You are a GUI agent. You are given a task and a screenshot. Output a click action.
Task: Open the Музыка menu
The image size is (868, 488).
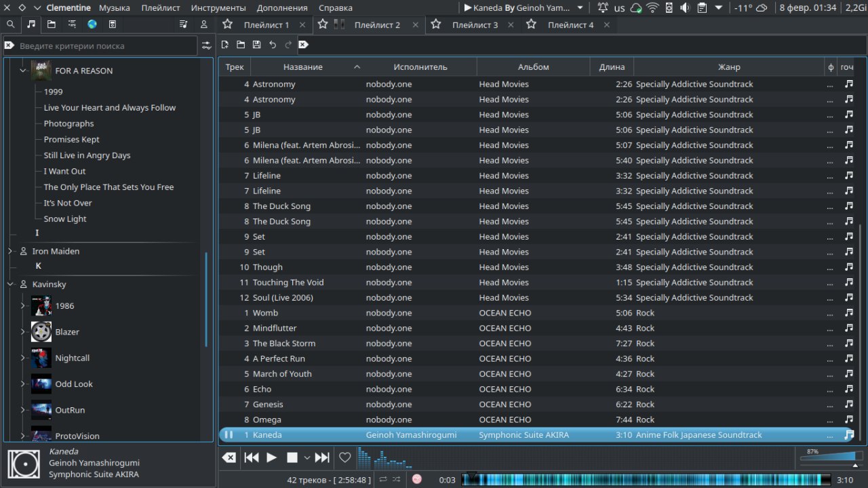coord(115,8)
